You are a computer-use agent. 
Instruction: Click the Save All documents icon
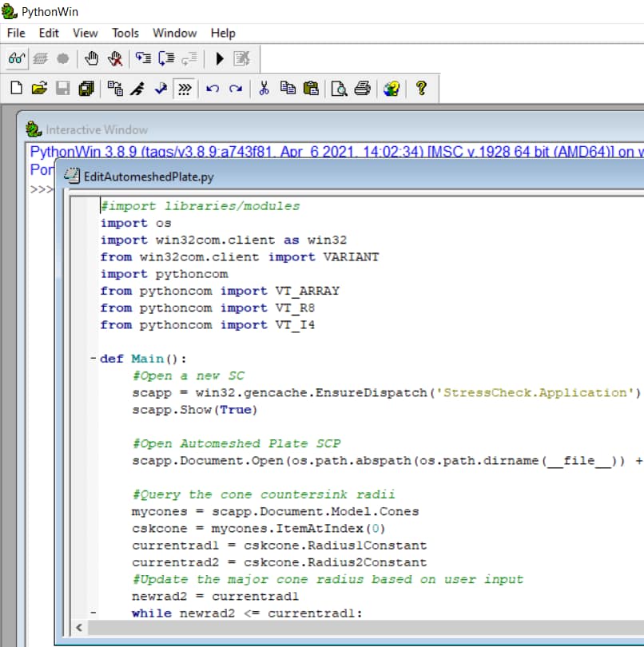[85, 88]
